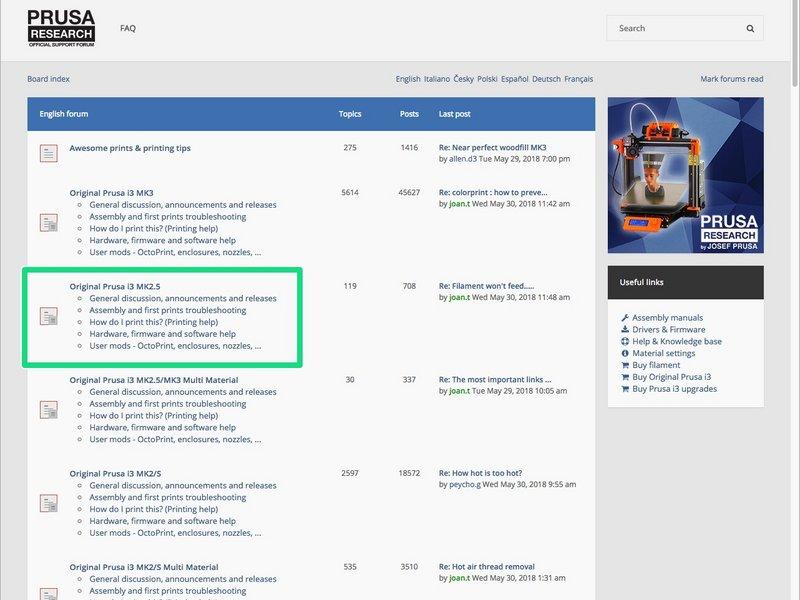
Task: Click joan.t author of Re: Filament won't feed
Action: pos(459,297)
